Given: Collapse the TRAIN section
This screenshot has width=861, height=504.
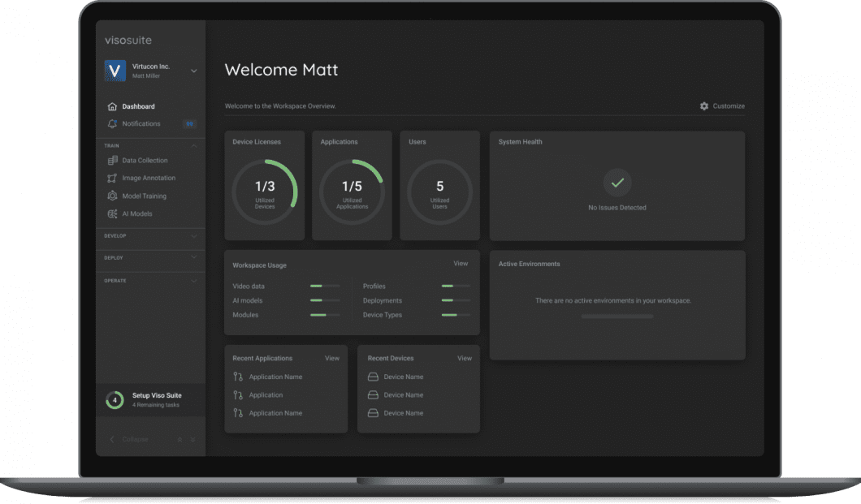Looking at the screenshot, I should click(x=194, y=146).
